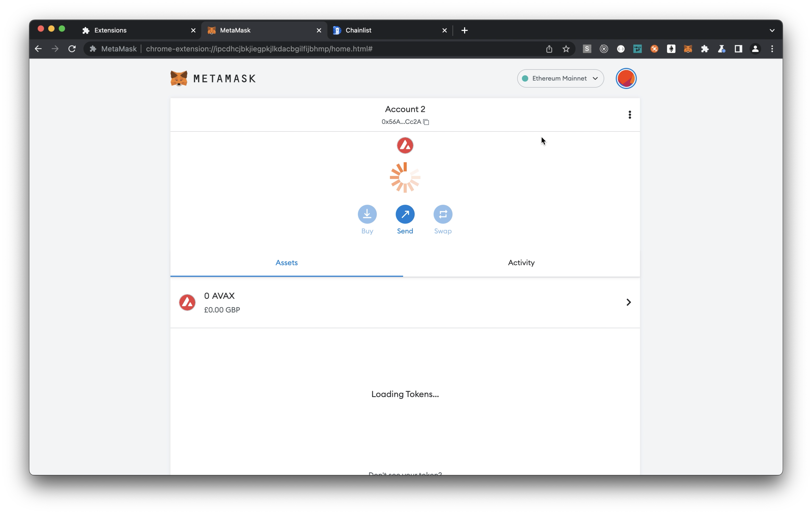Screen dimensions: 812x514
Task: Open the Ethereum Mainnet network dropdown
Action: [560, 78]
